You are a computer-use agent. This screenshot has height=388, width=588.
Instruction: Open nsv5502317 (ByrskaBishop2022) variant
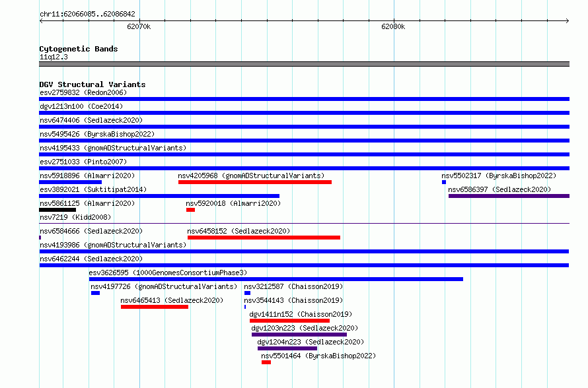pos(499,176)
